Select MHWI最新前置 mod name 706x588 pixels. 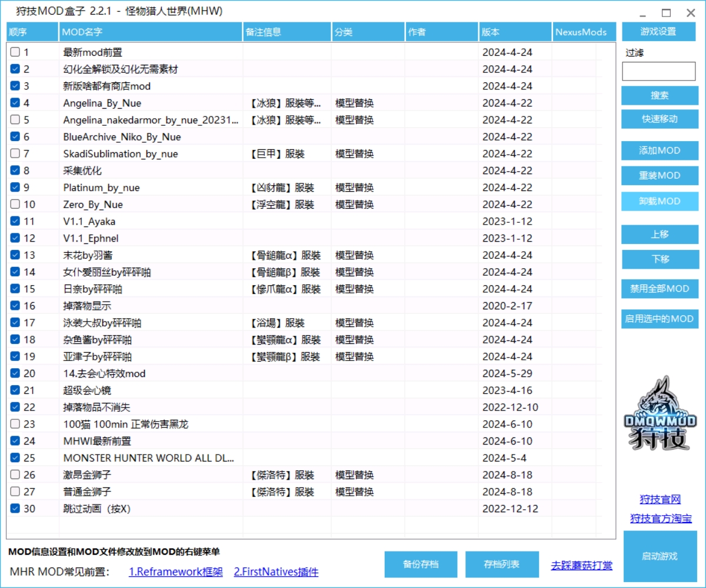point(97,441)
